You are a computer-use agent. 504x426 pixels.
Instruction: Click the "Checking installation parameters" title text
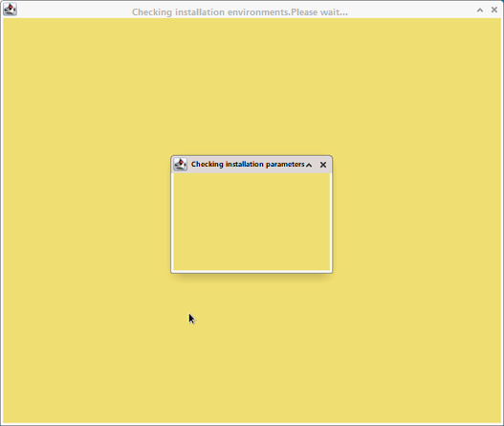pos(248,165)
